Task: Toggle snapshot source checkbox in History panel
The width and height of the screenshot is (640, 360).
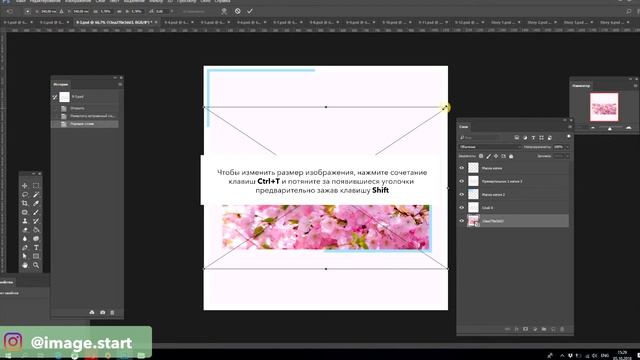Action: click(55, 97)
